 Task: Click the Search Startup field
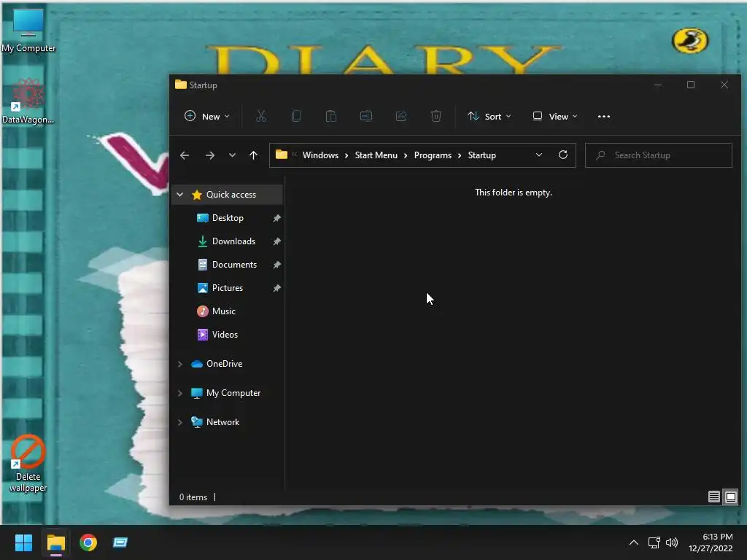click(x=659, y=155)
